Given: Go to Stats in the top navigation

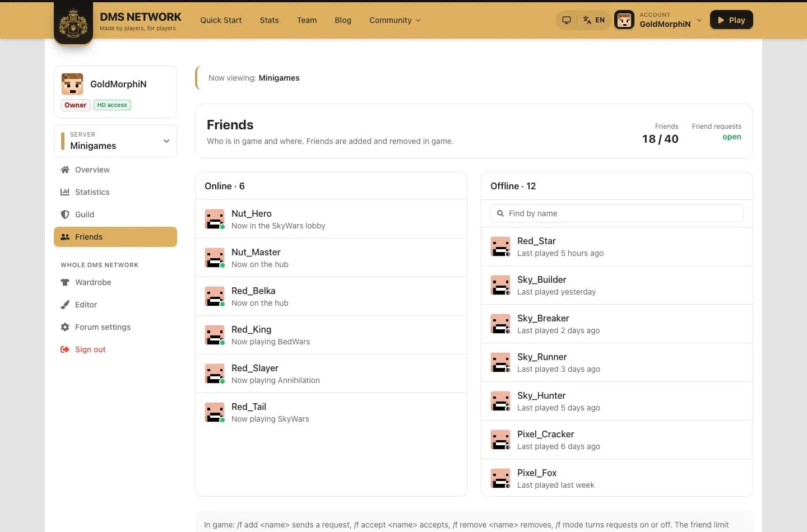Looking at the screenshot, I should [269, 20].
